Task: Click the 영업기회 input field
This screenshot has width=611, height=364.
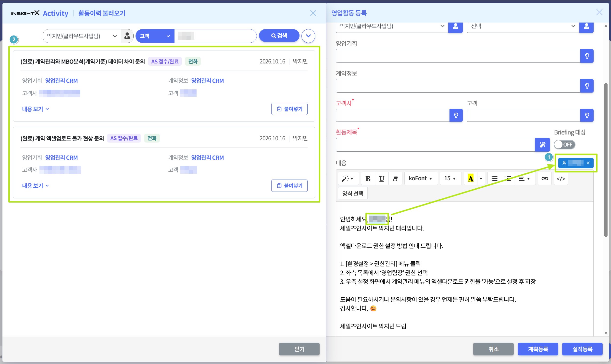Action: [x=458, y=56]
